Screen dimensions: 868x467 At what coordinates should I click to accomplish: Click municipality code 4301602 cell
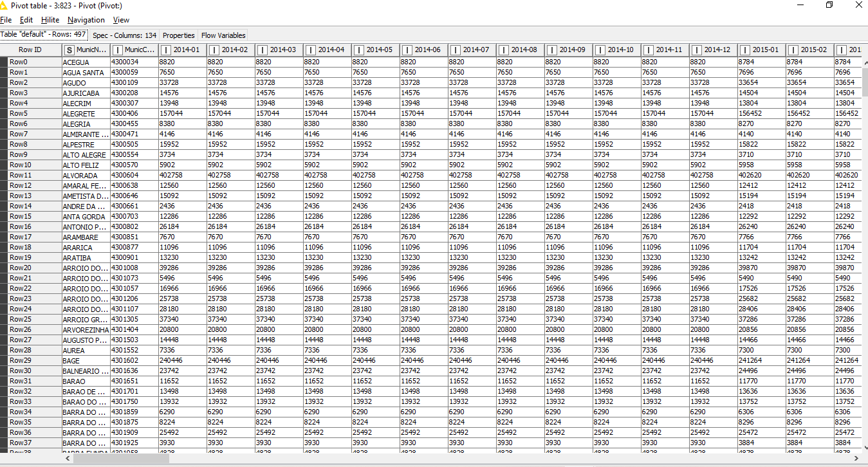coord(134,360)
